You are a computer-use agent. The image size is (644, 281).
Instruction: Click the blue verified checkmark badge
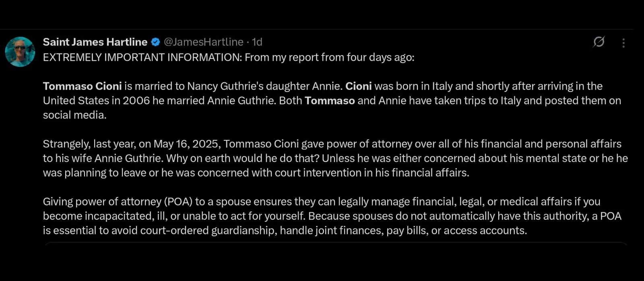155,42
